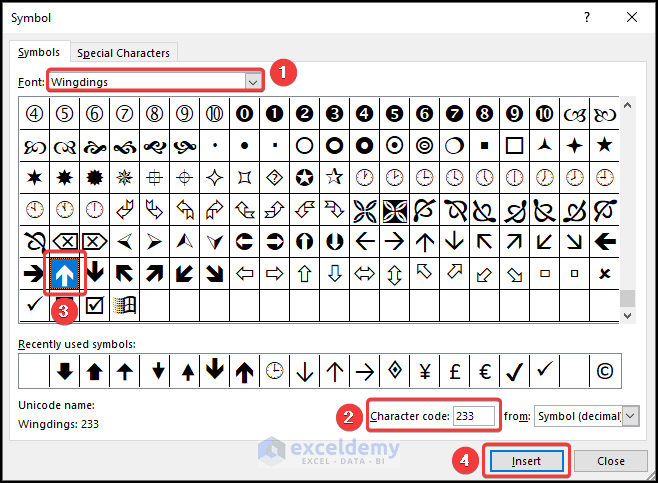Select the outlined hollow up arrow symbol
This screenshot has height=483, width=658.
tap(304, 274)
